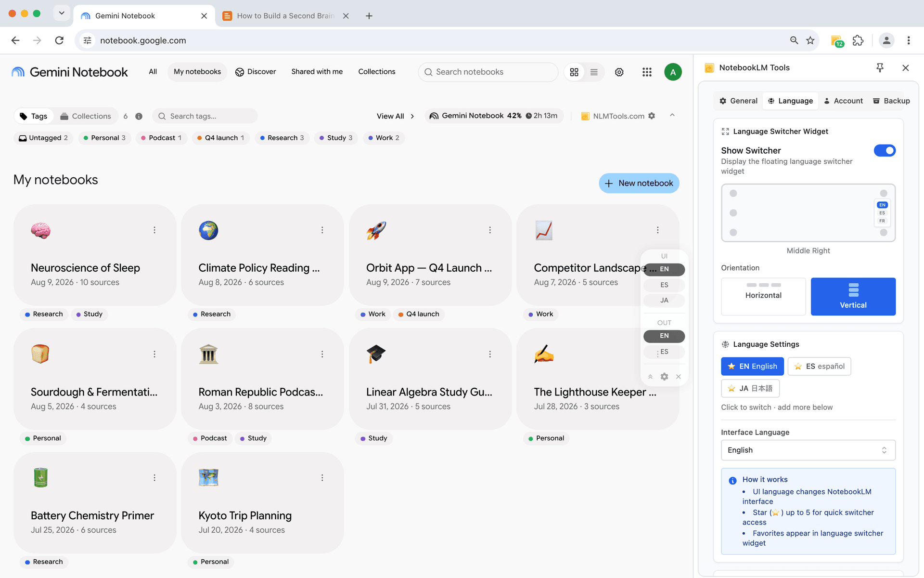This screenshot has width=924, height=578.
Task: Click the green account avatar A
Action: [x=673, y=72]
